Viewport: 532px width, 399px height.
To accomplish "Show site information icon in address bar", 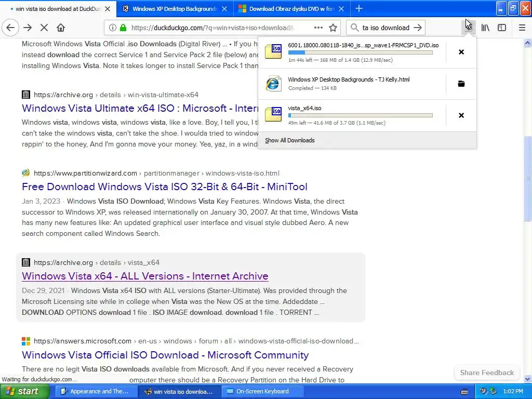I will pos(112,28).
